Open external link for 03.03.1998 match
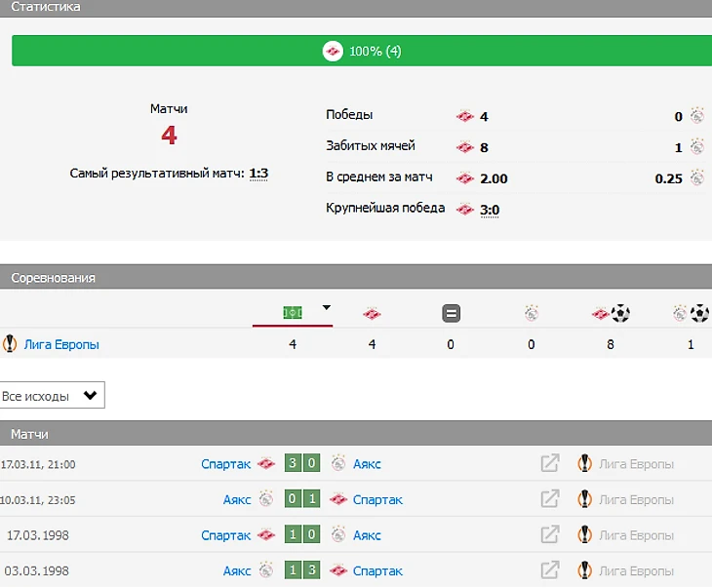Viewport: 712px width, 588px height. click(549, 570)
